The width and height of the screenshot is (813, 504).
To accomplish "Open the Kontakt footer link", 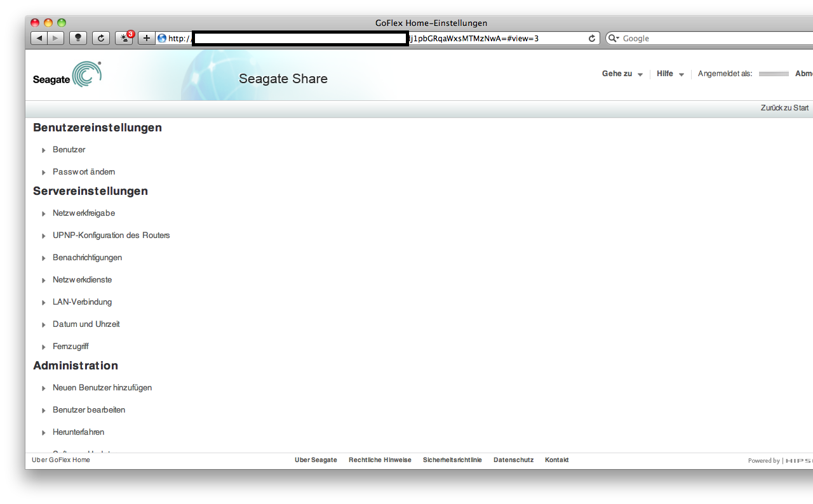I will 556,460.
